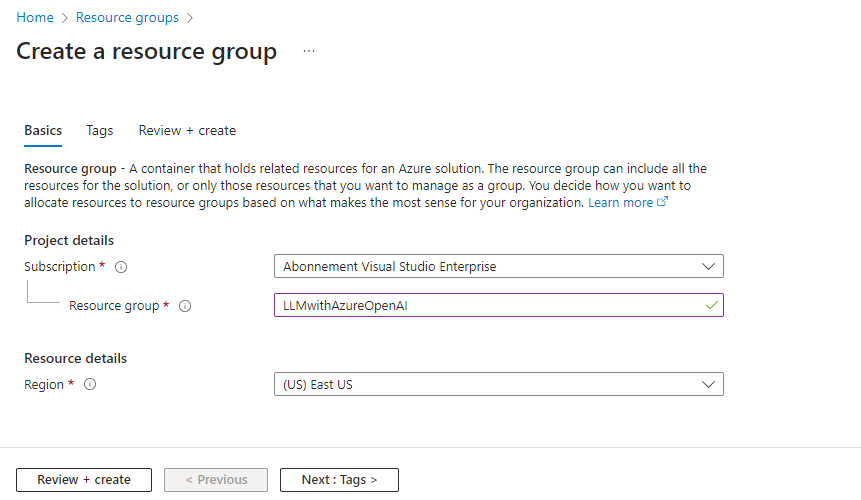This screenshot has height=500, width=861.
Task: Click the Region dropdown chevron arrow
Action: point(708,384)
